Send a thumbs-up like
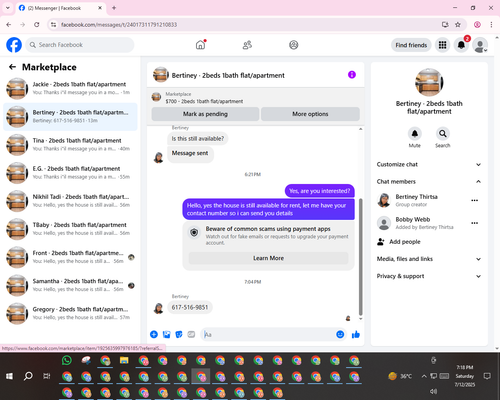The image size is (500, 400). point(356,334)
